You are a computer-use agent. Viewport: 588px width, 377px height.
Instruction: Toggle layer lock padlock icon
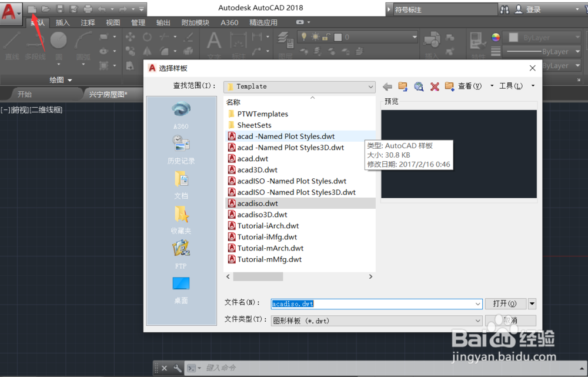[326, 37]
